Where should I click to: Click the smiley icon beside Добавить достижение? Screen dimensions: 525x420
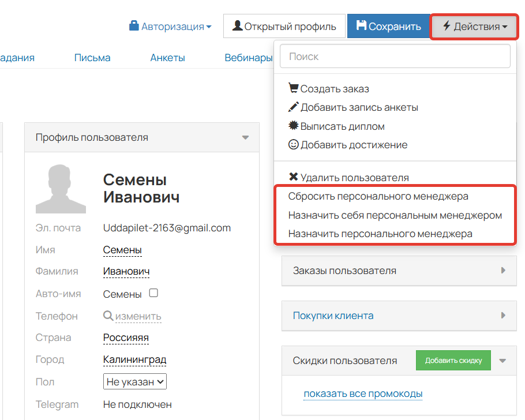click(x=293, y=144)
